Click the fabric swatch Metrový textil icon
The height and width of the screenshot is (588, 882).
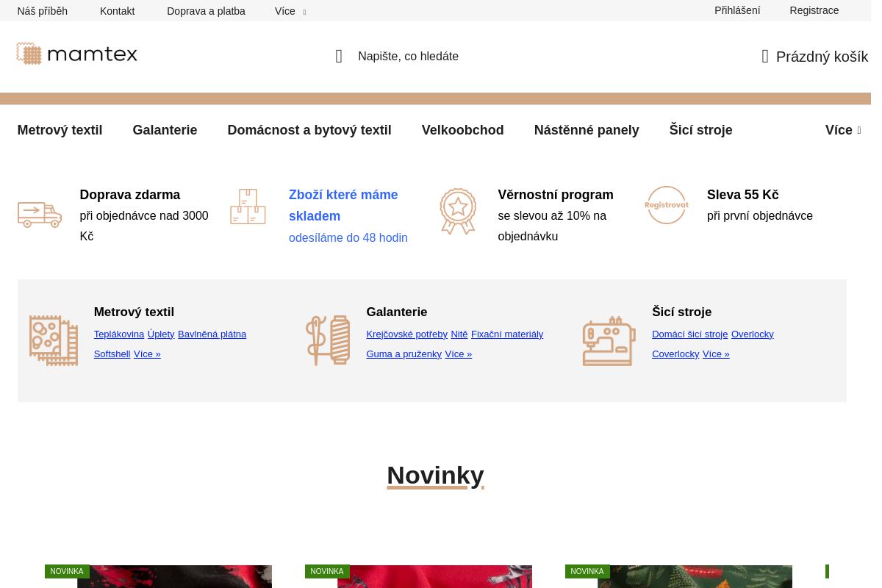pos(54,340)
